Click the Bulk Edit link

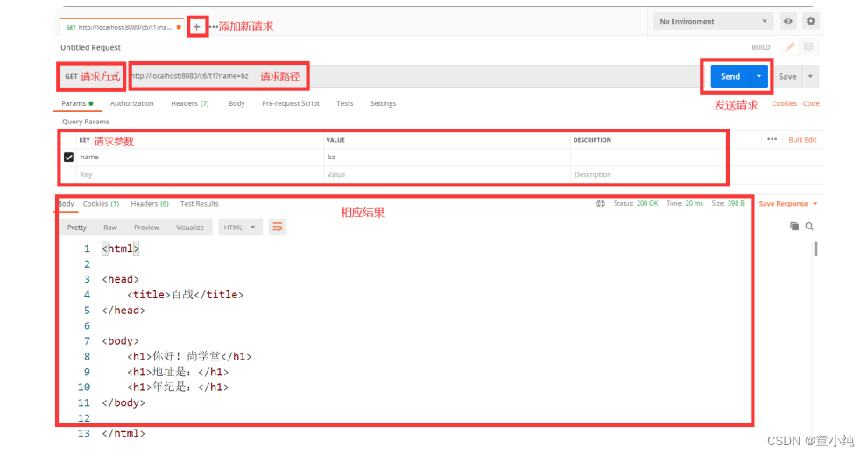[x=802, y=140]
